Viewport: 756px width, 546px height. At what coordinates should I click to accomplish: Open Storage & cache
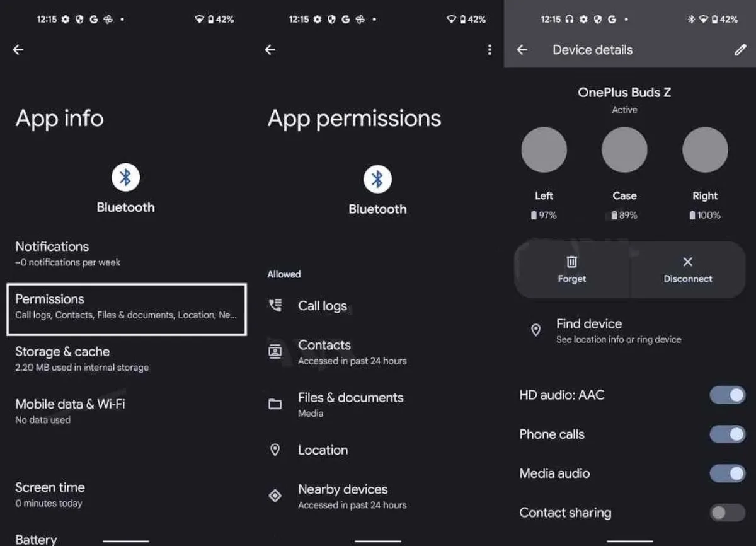point(126,358)
